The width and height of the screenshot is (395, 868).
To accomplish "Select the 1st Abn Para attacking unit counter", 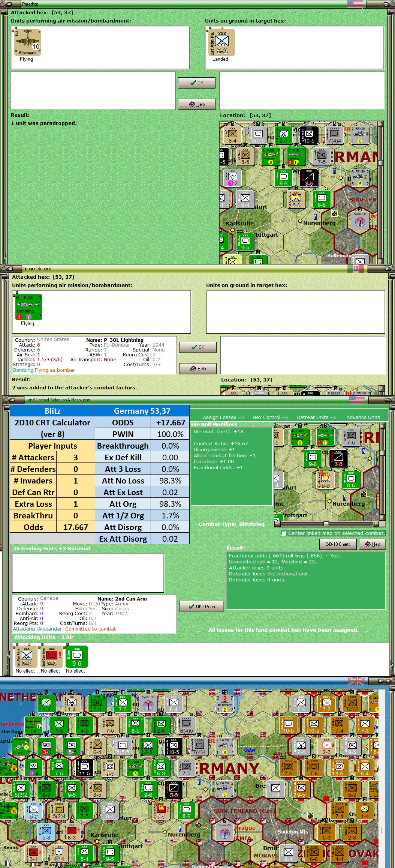I will pos(25,657).
